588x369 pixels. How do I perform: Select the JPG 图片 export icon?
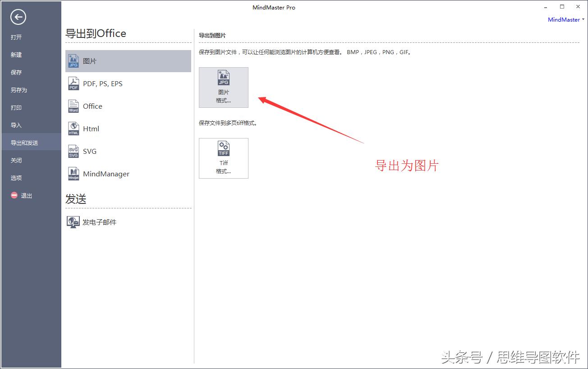click(223, 87)
